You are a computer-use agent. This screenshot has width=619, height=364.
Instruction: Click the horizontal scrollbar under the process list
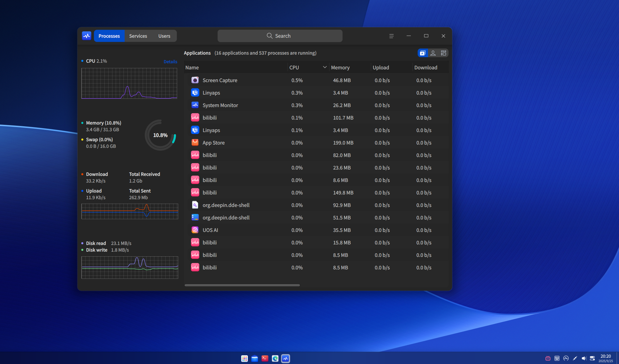(242, 285)
